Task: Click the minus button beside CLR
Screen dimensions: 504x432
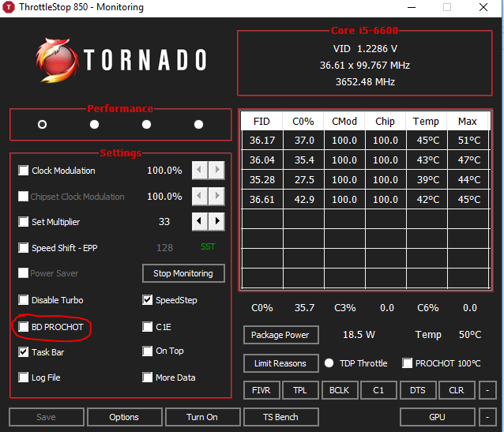Action: coord(487,390)
